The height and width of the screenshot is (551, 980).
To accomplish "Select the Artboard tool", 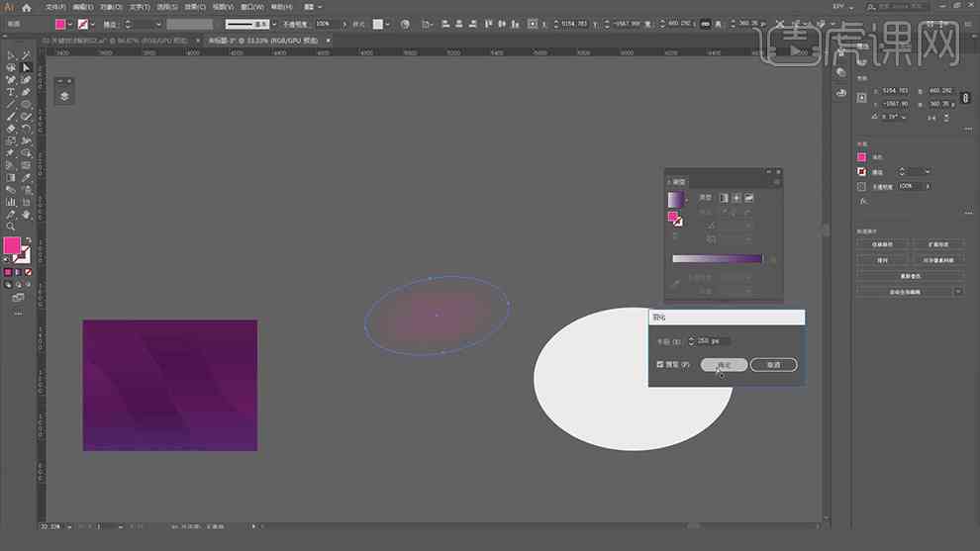I will [26, 203].
